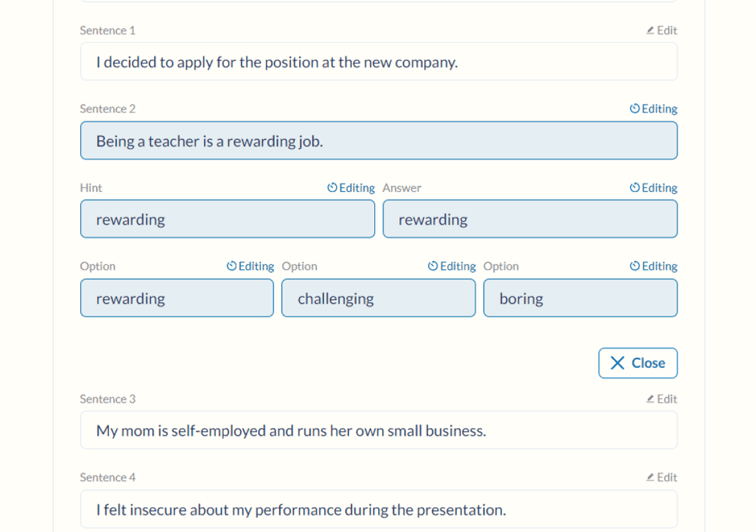The height and width of the screenshot is (532, 756).
Task: Click inside the Hint field showing rewarding
Action: 227,219
